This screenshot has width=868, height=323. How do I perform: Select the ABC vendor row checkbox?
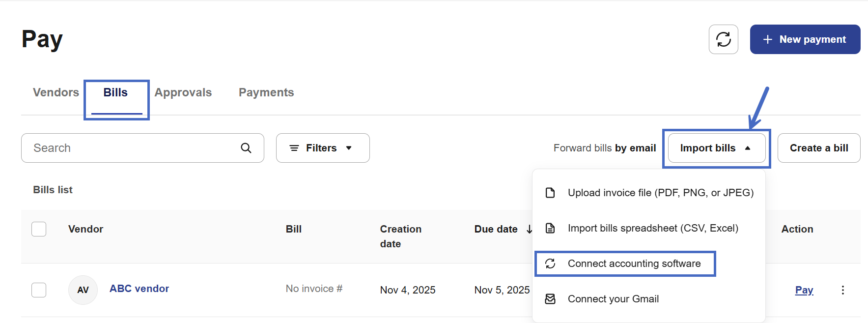39,290
